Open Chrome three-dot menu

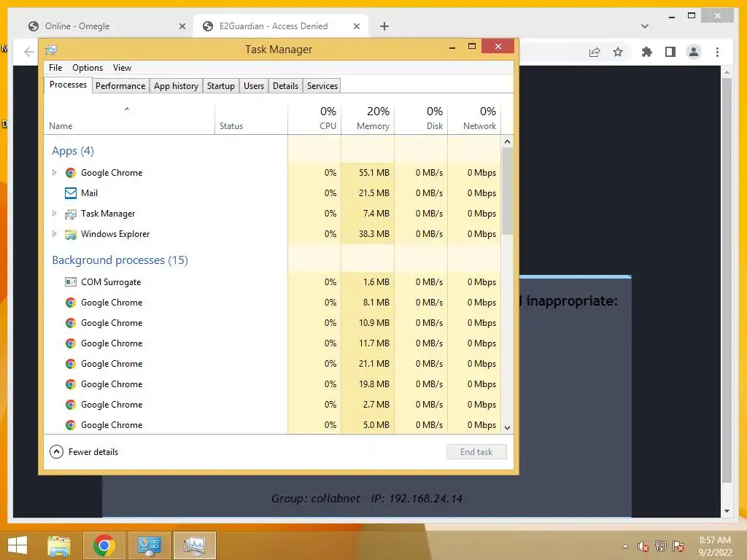[x=718, y=52]
